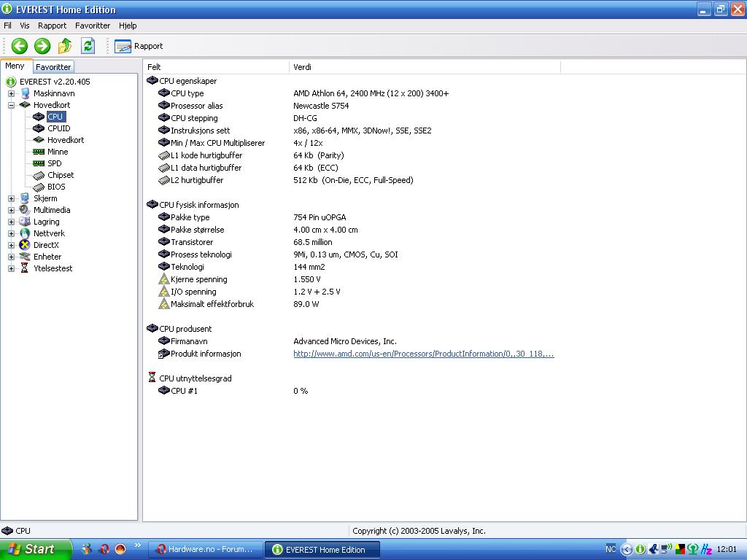Screen dimensions: 747x560
Task: Select the Minne memory module icon
Action: point(39,152)
